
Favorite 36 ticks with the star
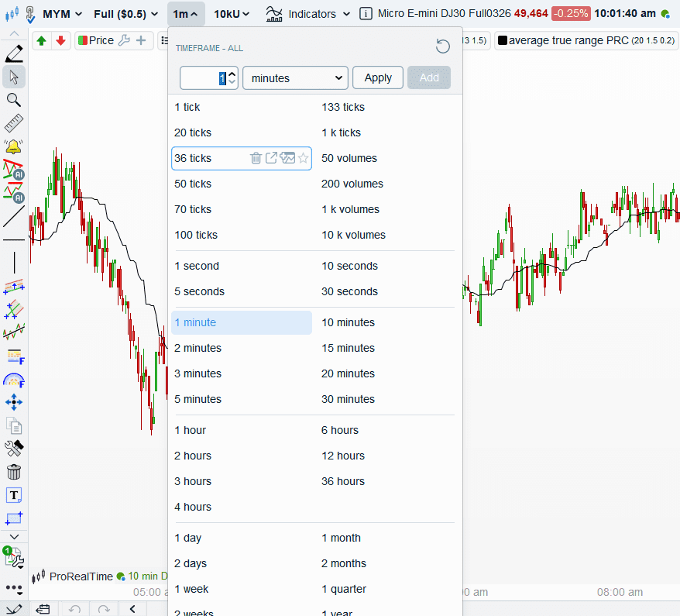click(303, 158)
